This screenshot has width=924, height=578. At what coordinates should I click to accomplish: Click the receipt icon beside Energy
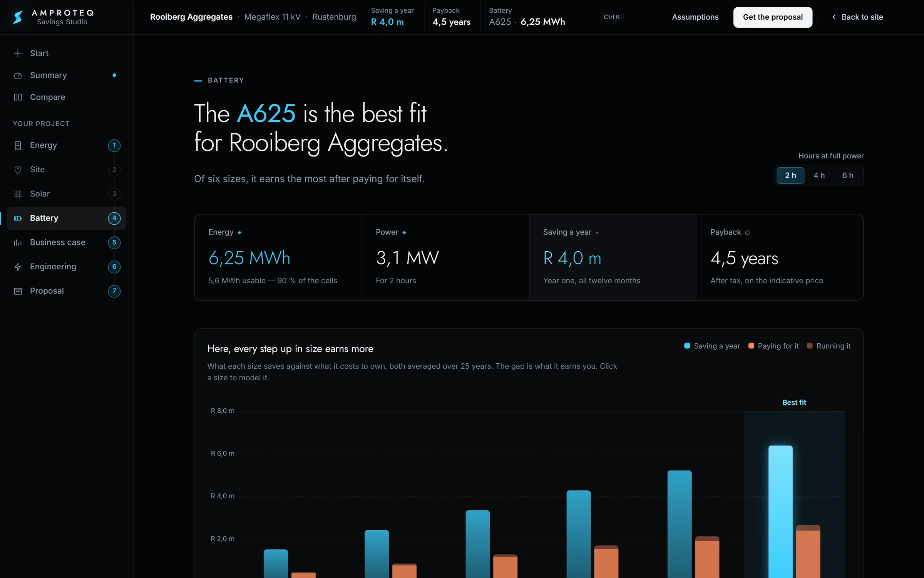click(x=18, y=145)
